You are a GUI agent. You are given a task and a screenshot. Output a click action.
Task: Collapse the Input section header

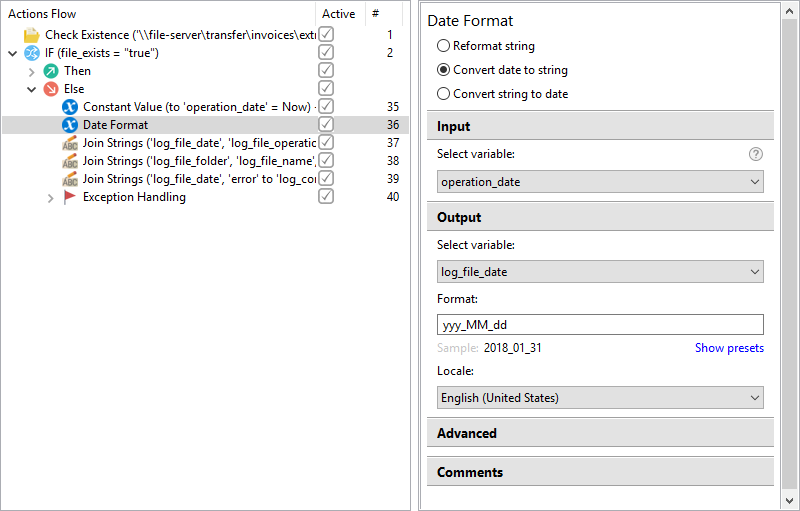(x=600, y=126)
